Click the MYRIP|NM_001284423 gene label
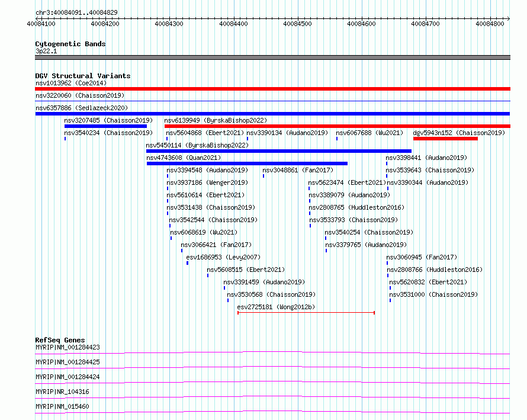 coord(68,347)
